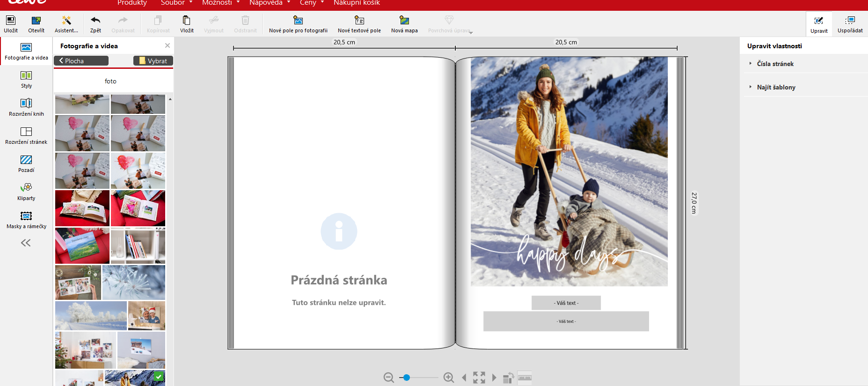Click the lower wide Váš text field

tap(566, 321)
